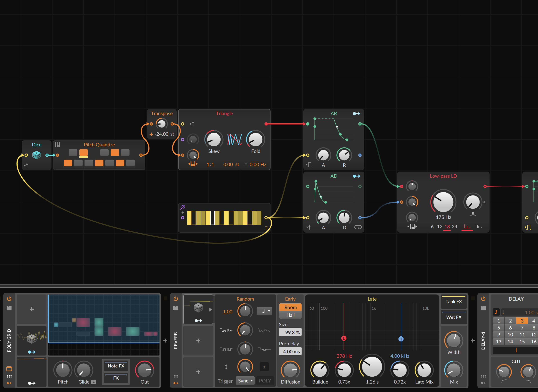Click the reverb Size value field
Image resolution: width=538 pixels, height=392 pixels.
pos(290,332)
